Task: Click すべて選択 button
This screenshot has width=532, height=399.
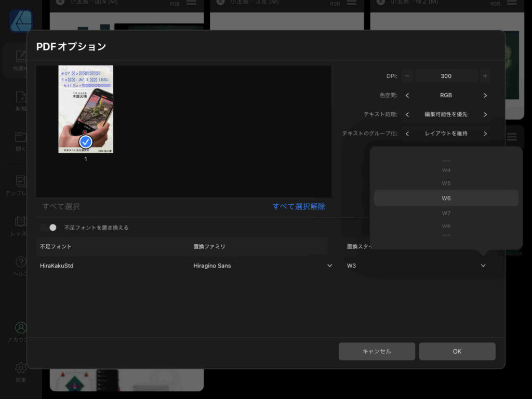Action: pos(61,207)
